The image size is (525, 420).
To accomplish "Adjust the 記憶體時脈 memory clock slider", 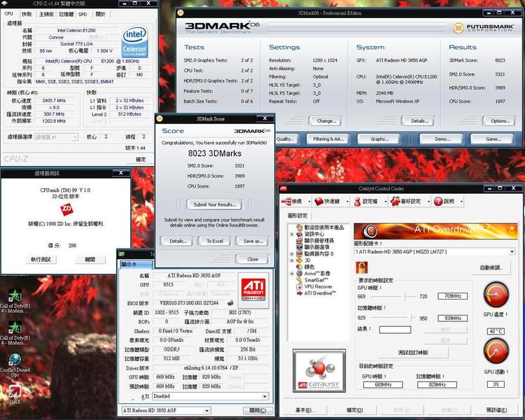I will pos(412,318).
